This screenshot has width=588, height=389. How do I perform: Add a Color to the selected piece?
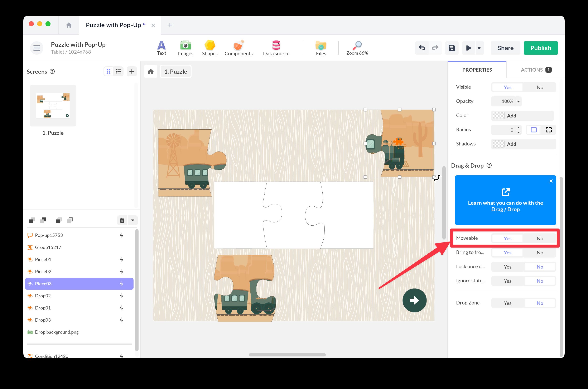pyautogui.click(x=522, y=115)
